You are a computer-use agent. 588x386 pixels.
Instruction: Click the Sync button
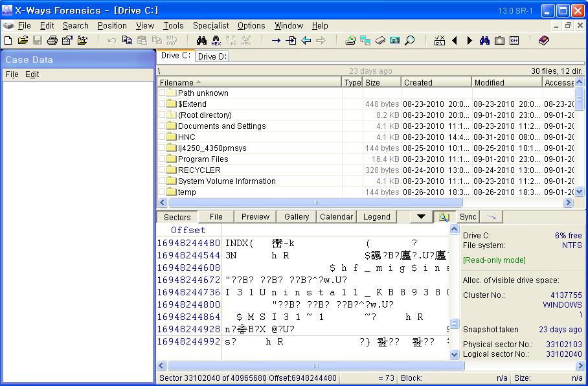pos(468,217)
